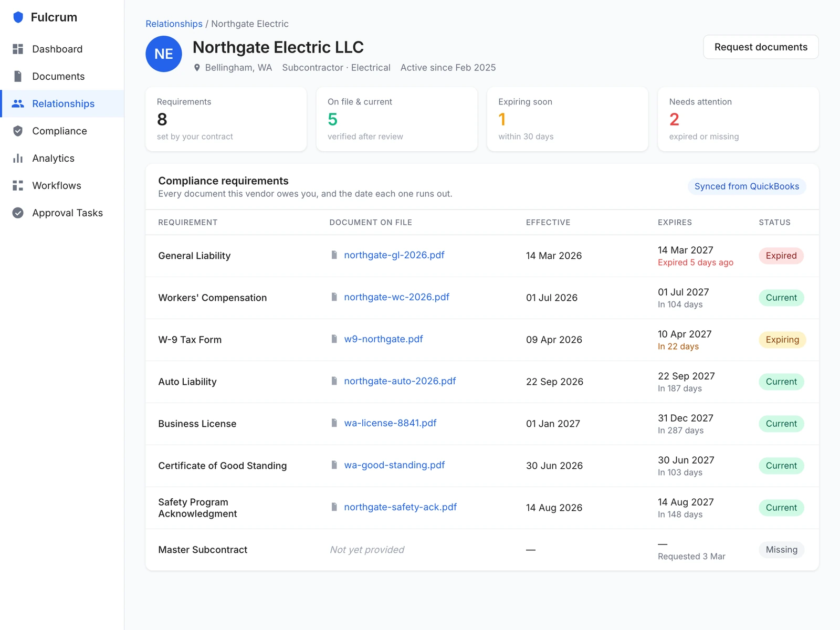Open northgate-wc-2026.pdf document
The width and height of the screenshot is (840, 630).
click(x=396, y=297)
